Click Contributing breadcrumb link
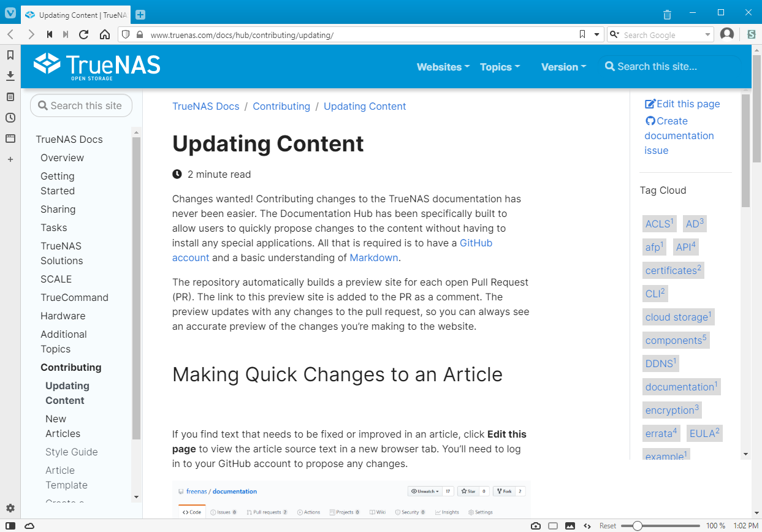The height and width of the screenshot is (532, 762). [x=281, y=106]
